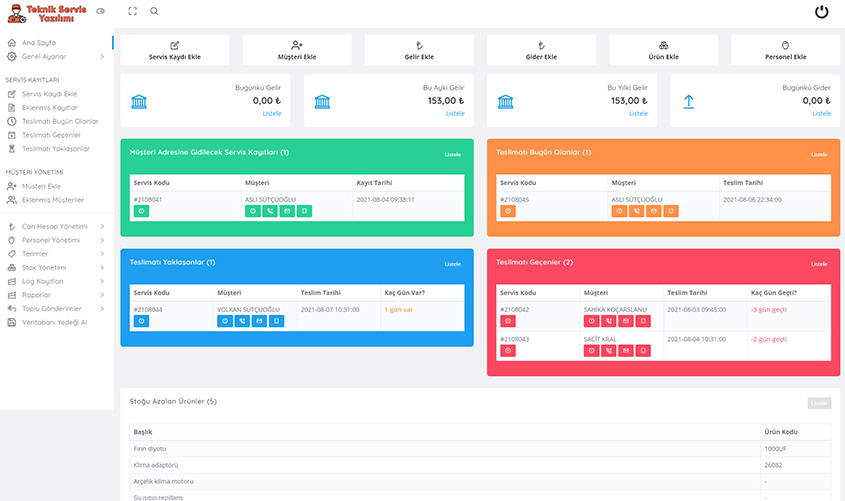Open Gelir Ekle quick action card
This screenshot has height=501, width=845.
[x=419, y=50]
